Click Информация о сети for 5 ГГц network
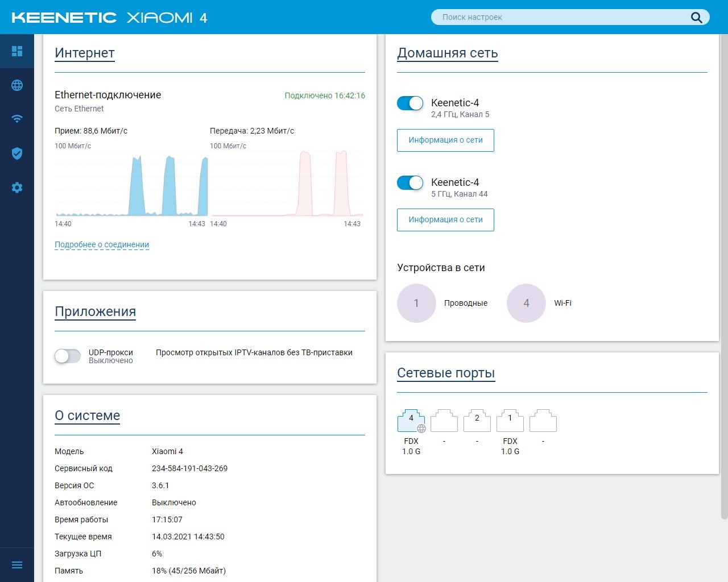Viewport: 728px width, 582px height. [x=445, y=220]
